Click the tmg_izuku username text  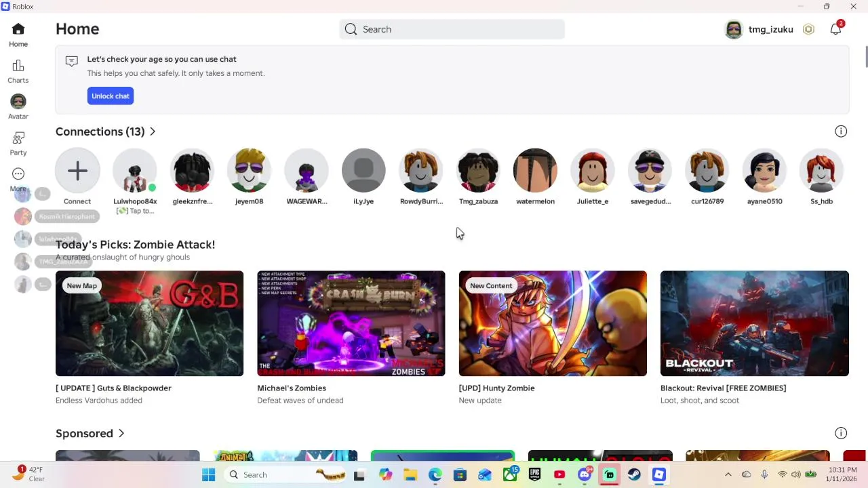pyautogui.click(x=771, y=29)
